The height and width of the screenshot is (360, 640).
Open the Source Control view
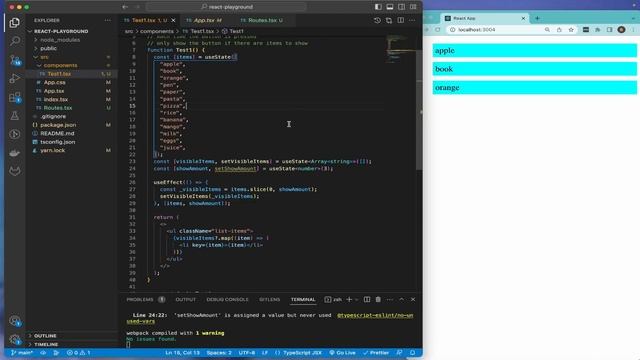click(15, 60)
